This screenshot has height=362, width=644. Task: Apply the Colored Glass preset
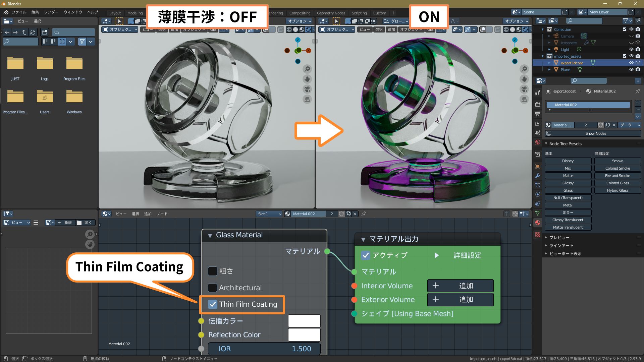pyautogui.click(x=618, y=183)
